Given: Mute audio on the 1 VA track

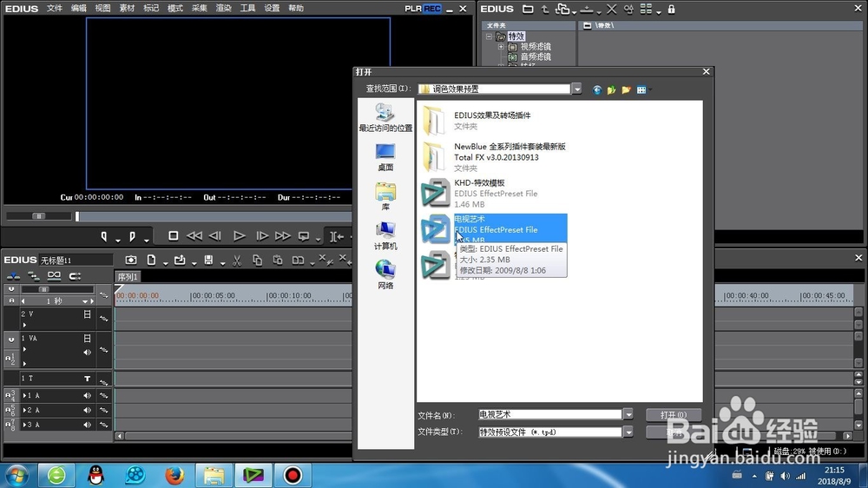Looking at the screenshot, I should 88,353.
